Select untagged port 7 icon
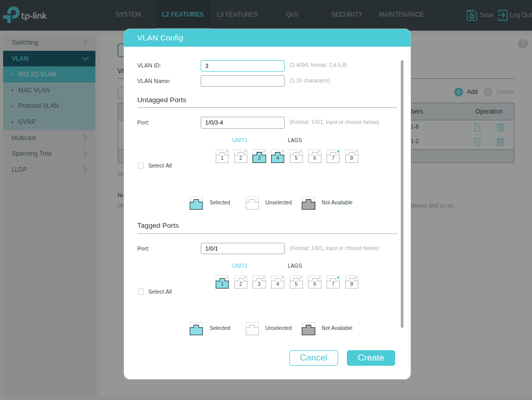This screenshot has width=532, height=400. [333, 157]
